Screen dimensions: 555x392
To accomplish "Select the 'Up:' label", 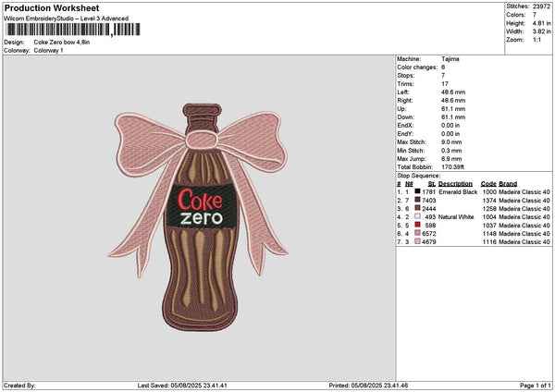I will [x=401, y=109].
